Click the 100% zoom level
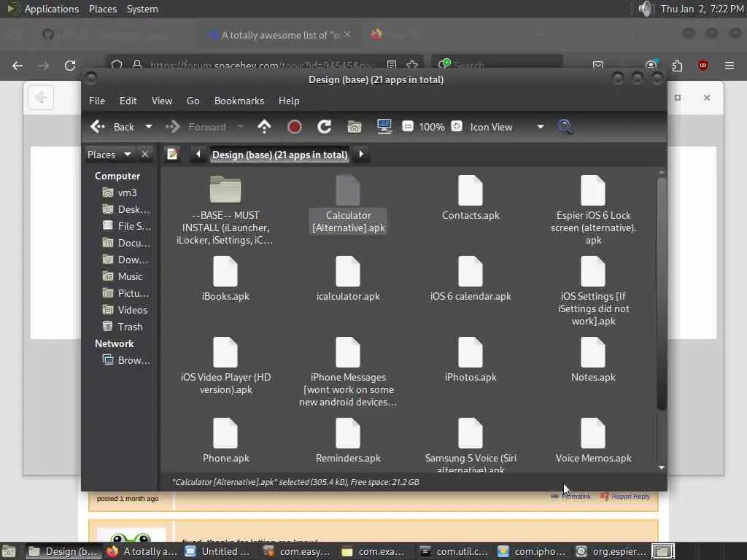 (432, 127)
